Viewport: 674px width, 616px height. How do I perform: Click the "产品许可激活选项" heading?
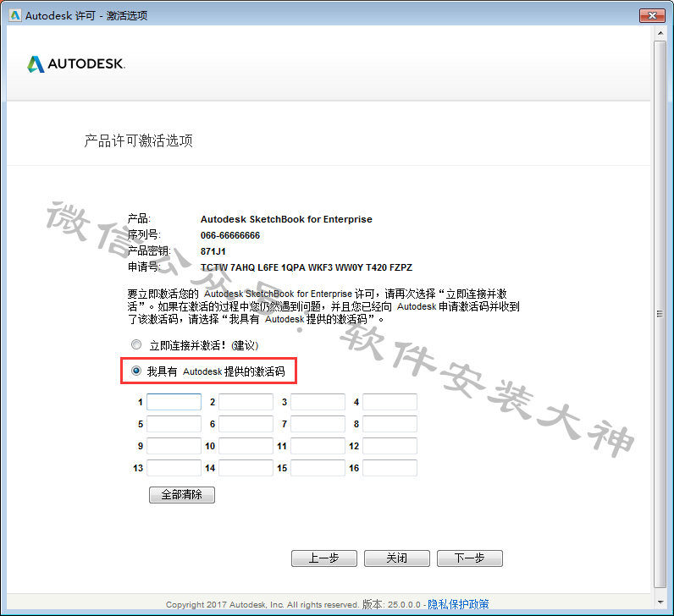click(138, 140)
